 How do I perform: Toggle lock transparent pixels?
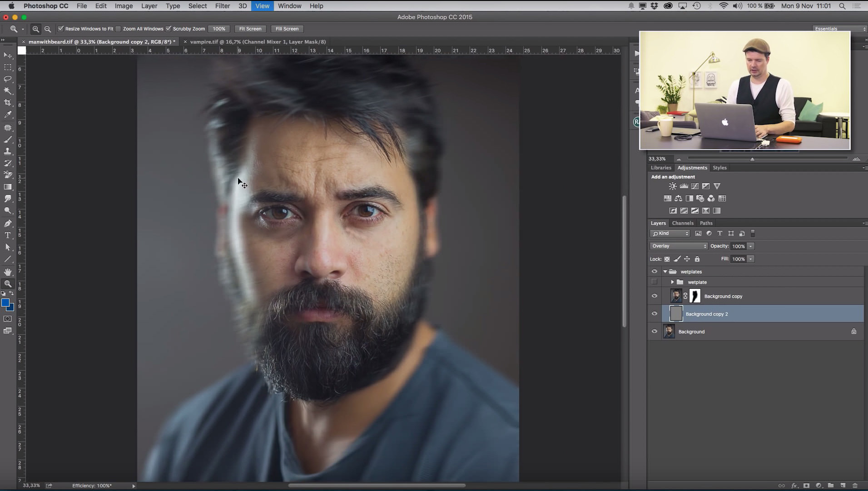(667, 259)
